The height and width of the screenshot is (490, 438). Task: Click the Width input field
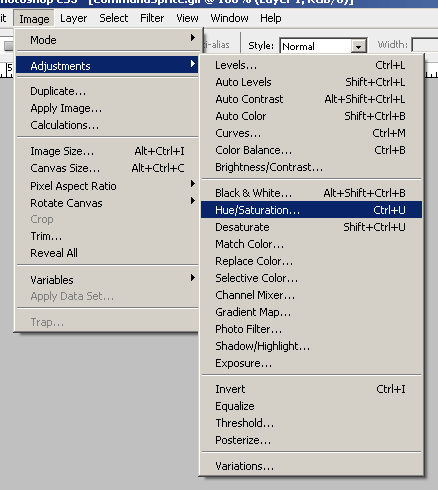(425, 46)
